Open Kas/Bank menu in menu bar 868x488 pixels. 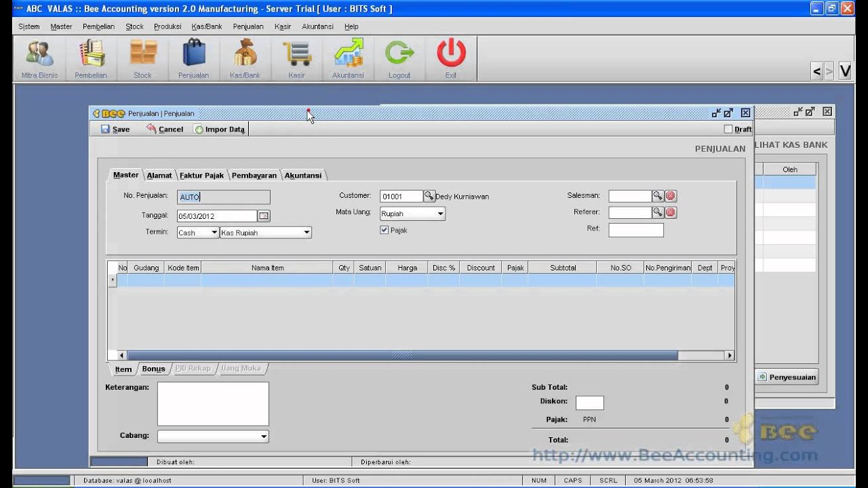207,26
